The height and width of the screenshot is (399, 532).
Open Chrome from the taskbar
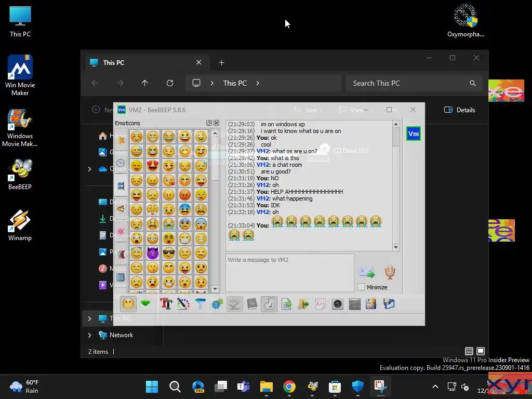tap(289, 387)
